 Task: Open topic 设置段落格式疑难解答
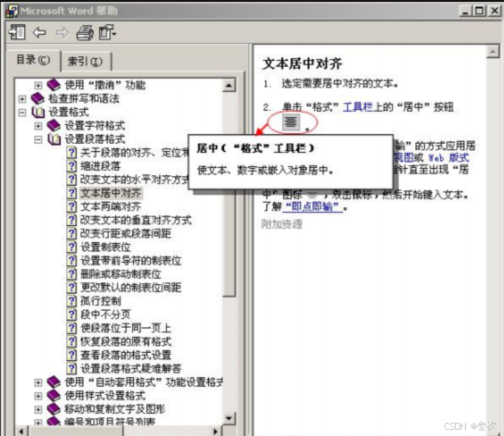point(131,368)
